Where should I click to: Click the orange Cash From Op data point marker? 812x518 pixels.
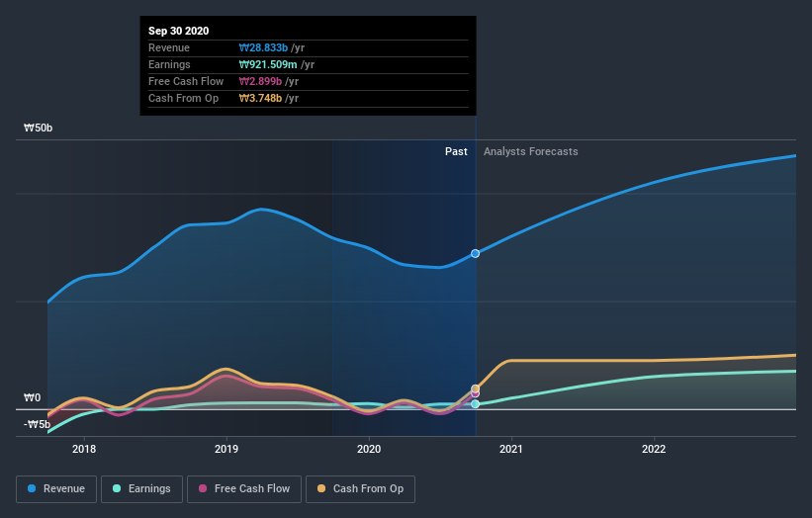[476, 388]
